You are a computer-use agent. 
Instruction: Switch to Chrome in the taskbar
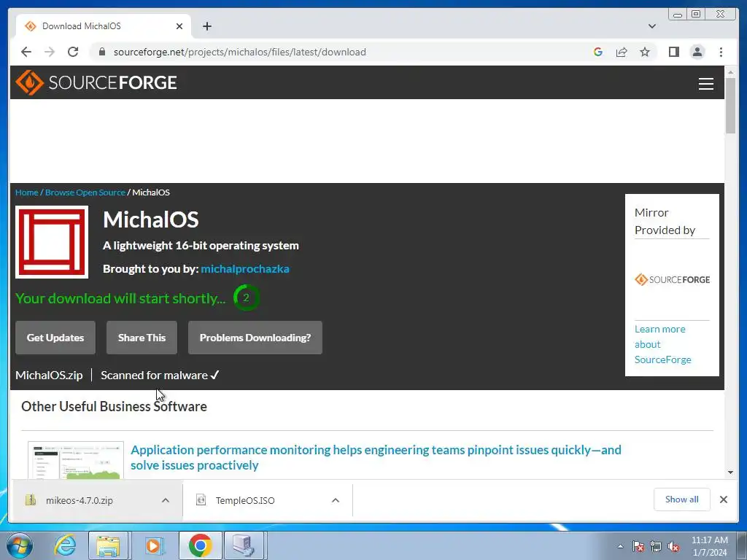point(200,545)
